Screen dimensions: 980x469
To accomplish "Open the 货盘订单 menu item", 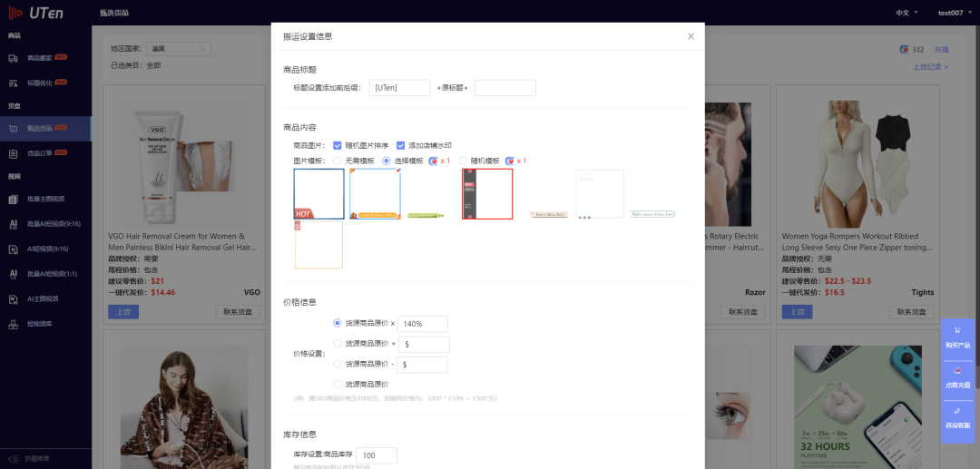I will [45, 153].
